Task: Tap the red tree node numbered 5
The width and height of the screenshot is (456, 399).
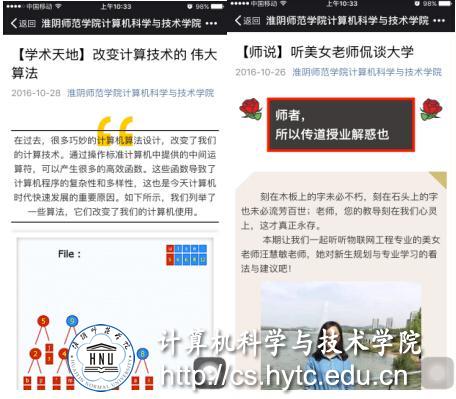Action: tap(43, 321)
